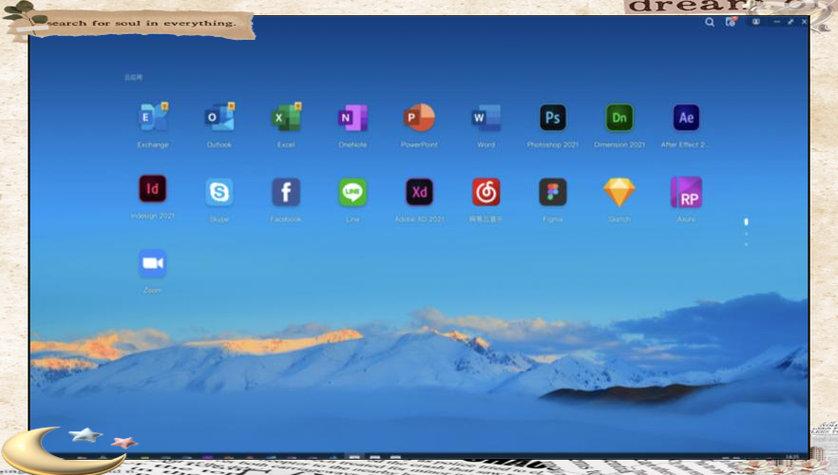Launch the Line messenger app
The height and width of the screenshot is (475, 838).
pyautogui.click(x=353, y=192)
